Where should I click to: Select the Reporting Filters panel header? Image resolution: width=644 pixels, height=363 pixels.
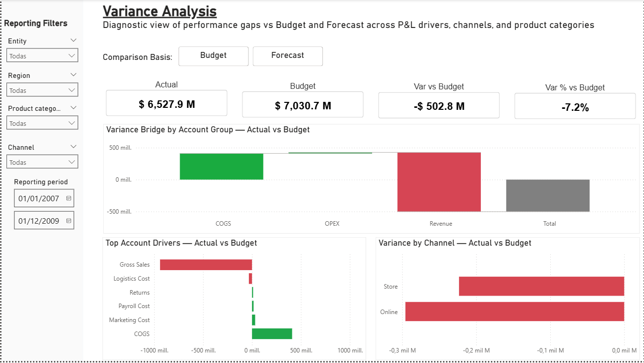[x=36, y=23]
